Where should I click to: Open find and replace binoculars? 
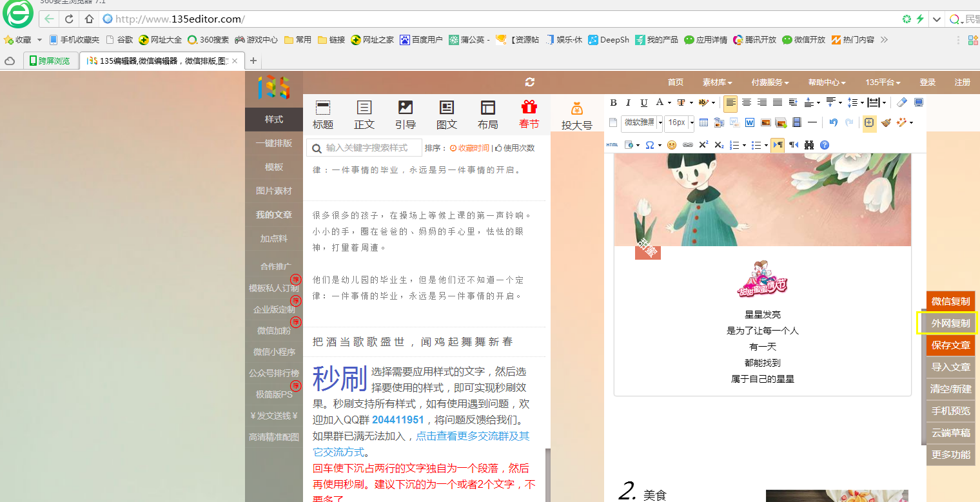[x=809, y=145]
